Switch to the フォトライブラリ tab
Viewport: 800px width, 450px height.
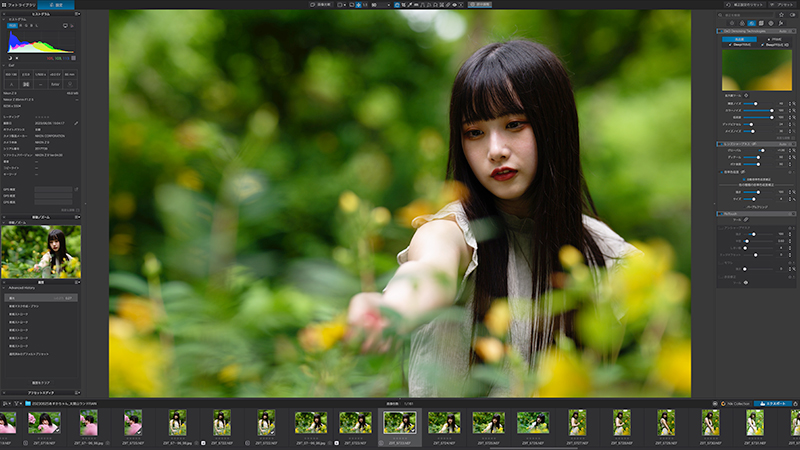pyautogui.click(x=21, y=5)
